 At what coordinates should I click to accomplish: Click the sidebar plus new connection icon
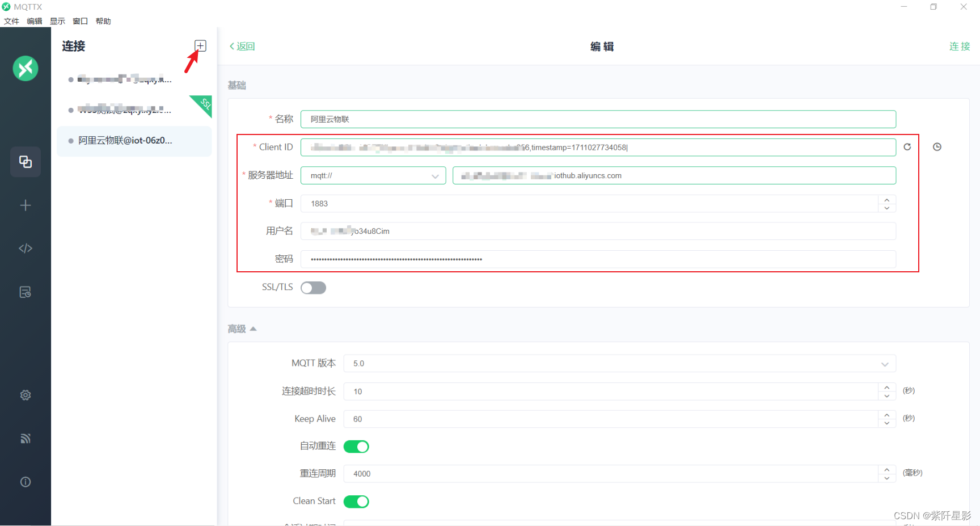click(x=26, y=205)
